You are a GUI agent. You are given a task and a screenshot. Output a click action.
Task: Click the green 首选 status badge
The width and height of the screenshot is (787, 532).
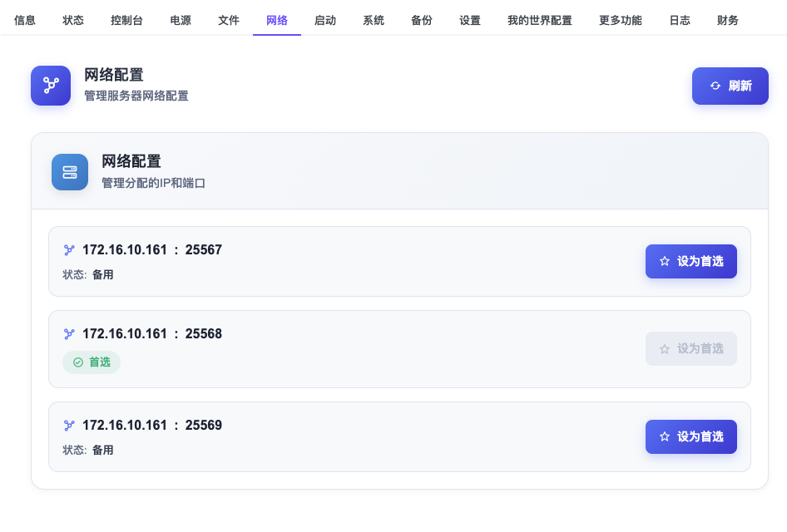pyautogui.click(x=92, y=362)
